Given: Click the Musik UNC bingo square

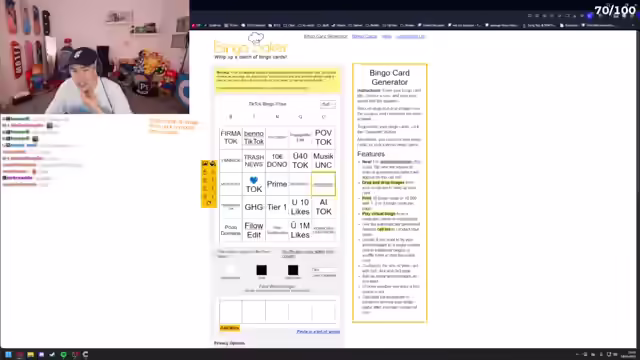Looking at the screenshot, I should click(x=323, y=160).
